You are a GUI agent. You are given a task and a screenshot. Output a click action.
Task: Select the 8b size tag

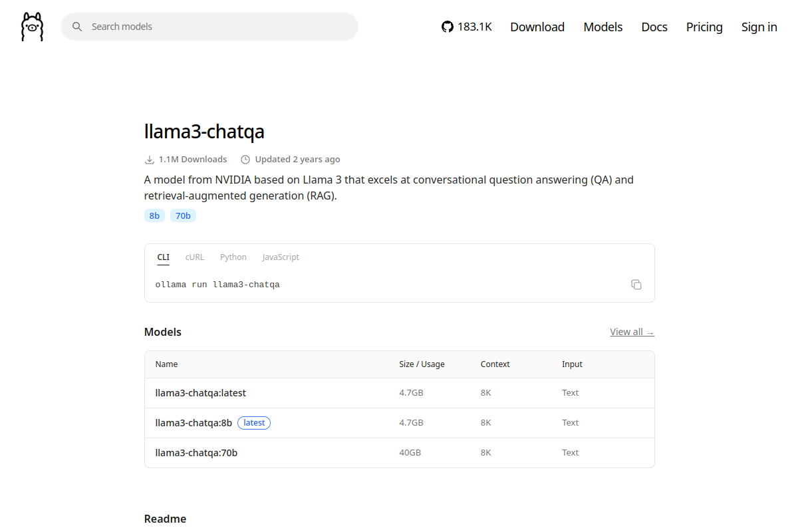pyautogui.click(x=154, y=215)
